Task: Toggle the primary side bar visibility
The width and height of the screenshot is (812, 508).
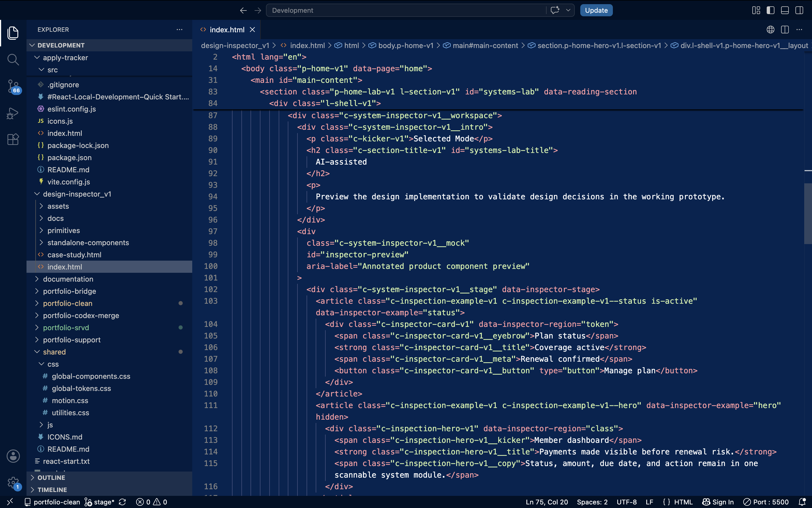Action: pyautogui.click(x=770, y=10)
